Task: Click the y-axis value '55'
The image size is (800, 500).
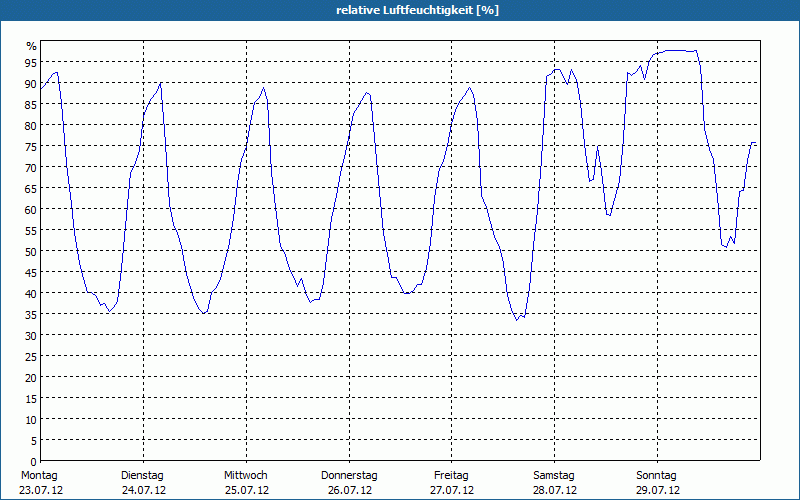Action: click(31, 231)
